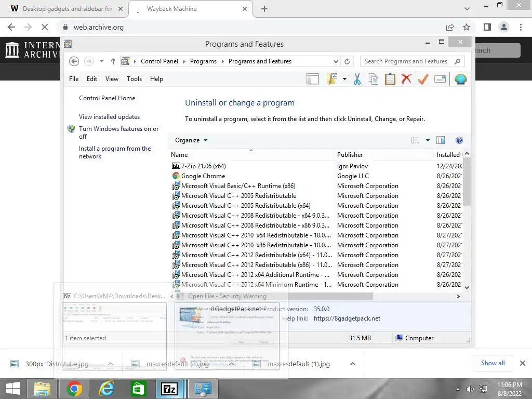This screenshot has width=532, height=399.
Task: Open File Explorer from the taskbar
Action: click(42, 389)
